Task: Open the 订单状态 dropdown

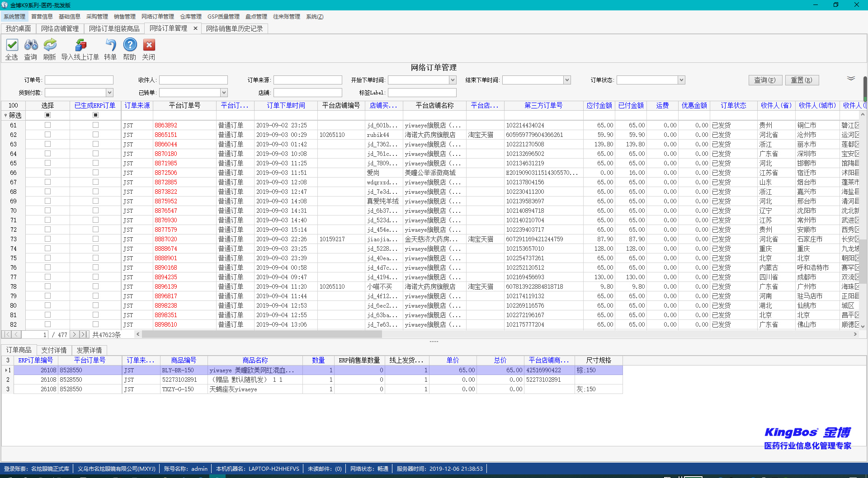Action: click(x=681, y=80)
